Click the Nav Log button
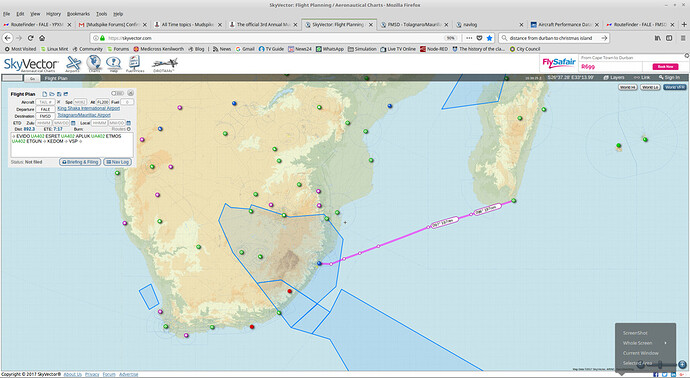Viewport: 690px width, 378px height. [117, 162]
